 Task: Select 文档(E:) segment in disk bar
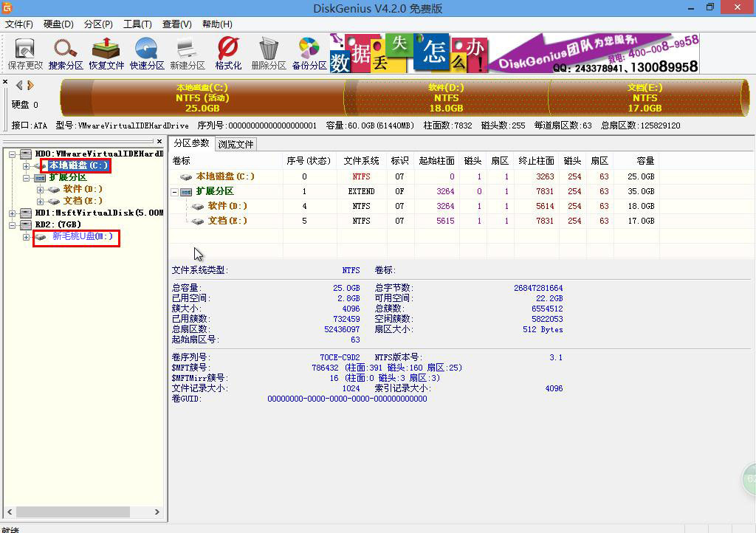(645, 98)
